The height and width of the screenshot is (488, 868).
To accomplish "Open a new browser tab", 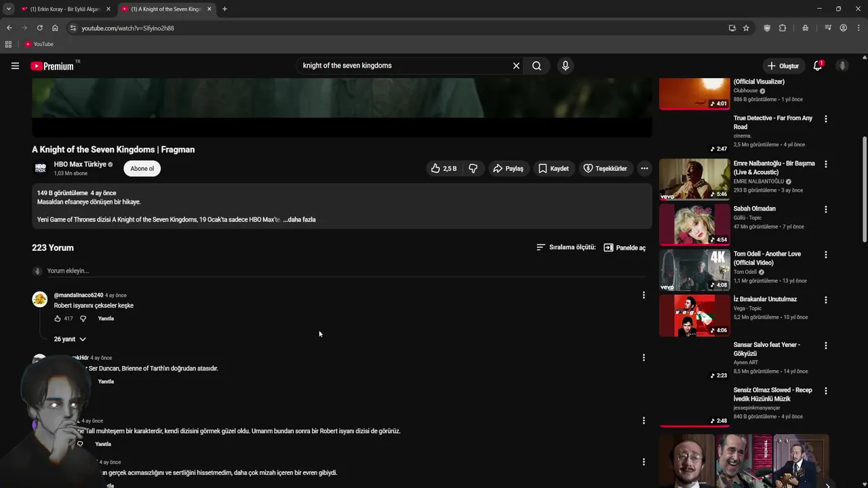I will point(224,9).
